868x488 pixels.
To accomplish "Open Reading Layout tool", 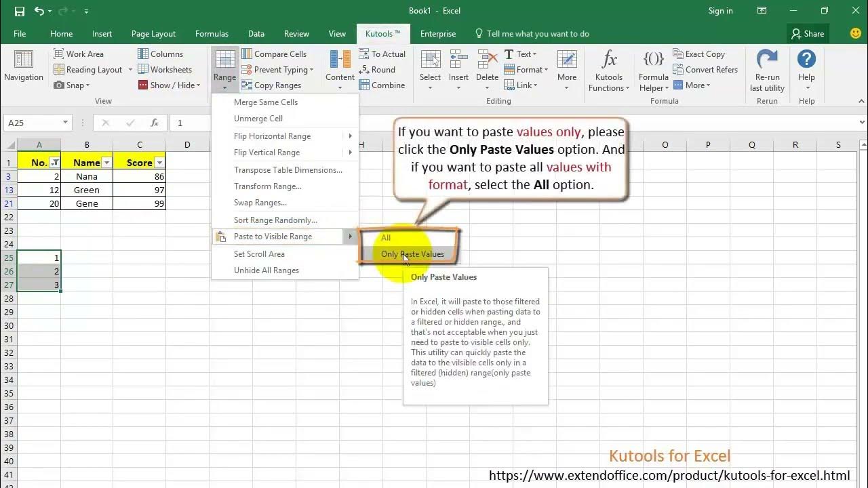I will pos(93,70).
